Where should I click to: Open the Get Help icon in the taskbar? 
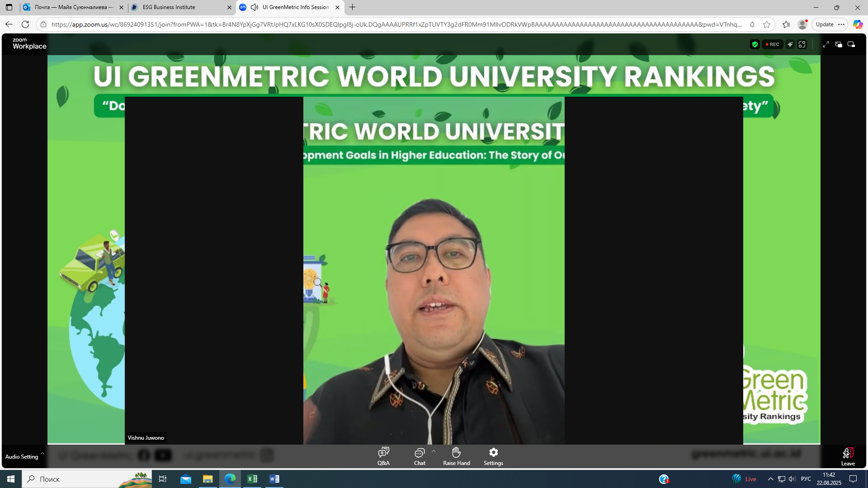664,479
